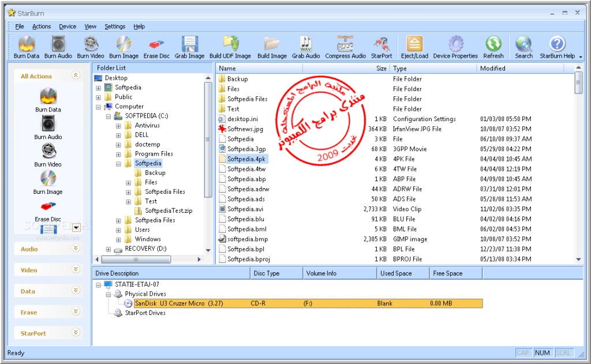Sort files by Name column

click(x=259, y=68)
